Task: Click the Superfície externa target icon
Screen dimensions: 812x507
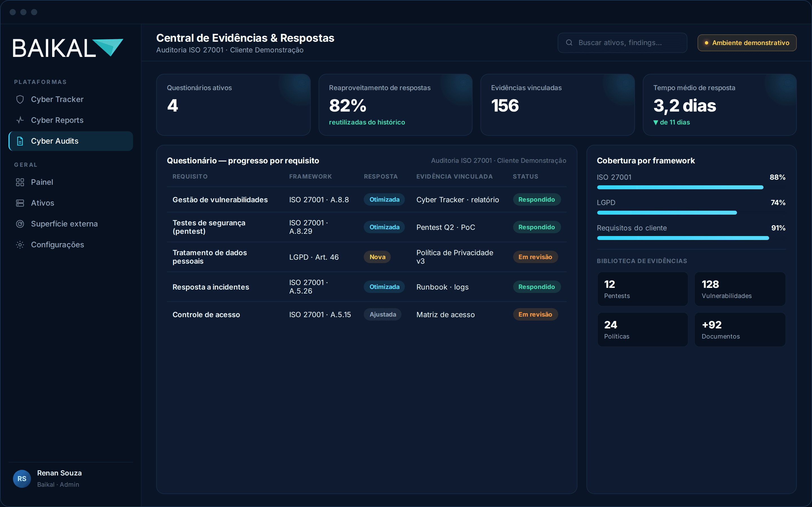Action: (x=20, y=224)
